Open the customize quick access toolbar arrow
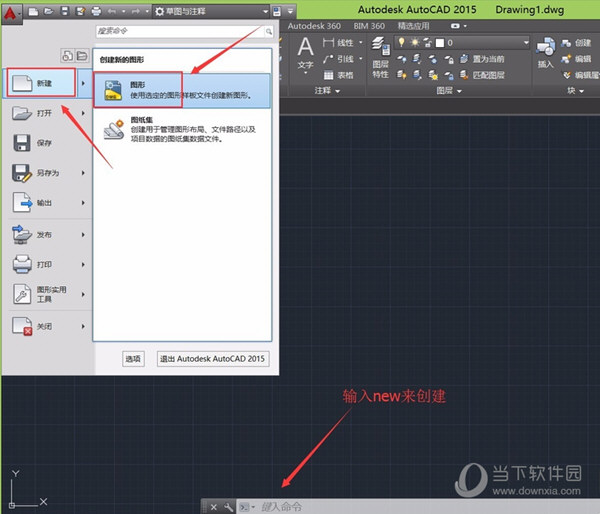This screenshot has width=600, height=514. point(290,11)
